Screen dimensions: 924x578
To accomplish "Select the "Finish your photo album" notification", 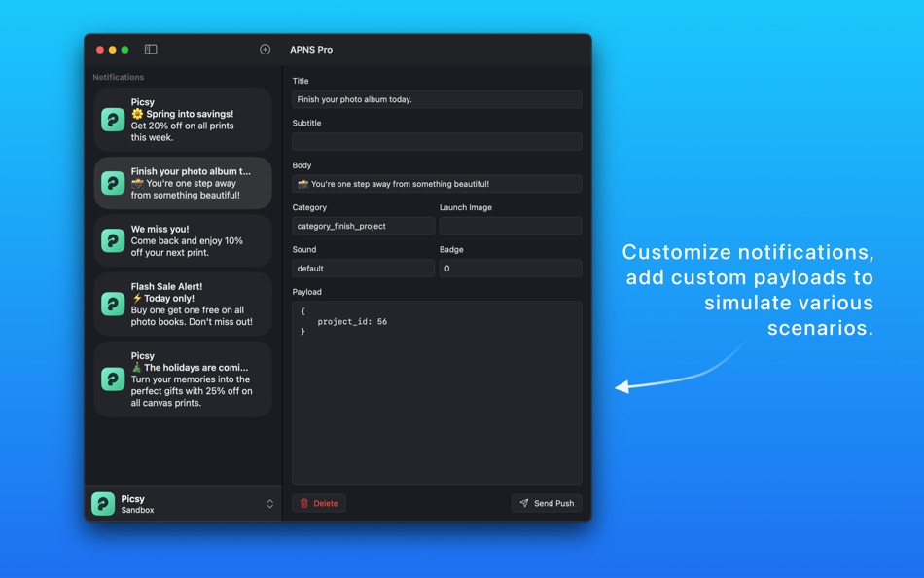I will pos(182,183).
